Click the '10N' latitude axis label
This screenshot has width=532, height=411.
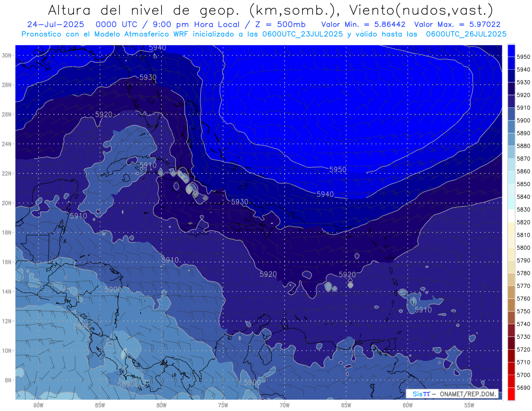[7, 351]
